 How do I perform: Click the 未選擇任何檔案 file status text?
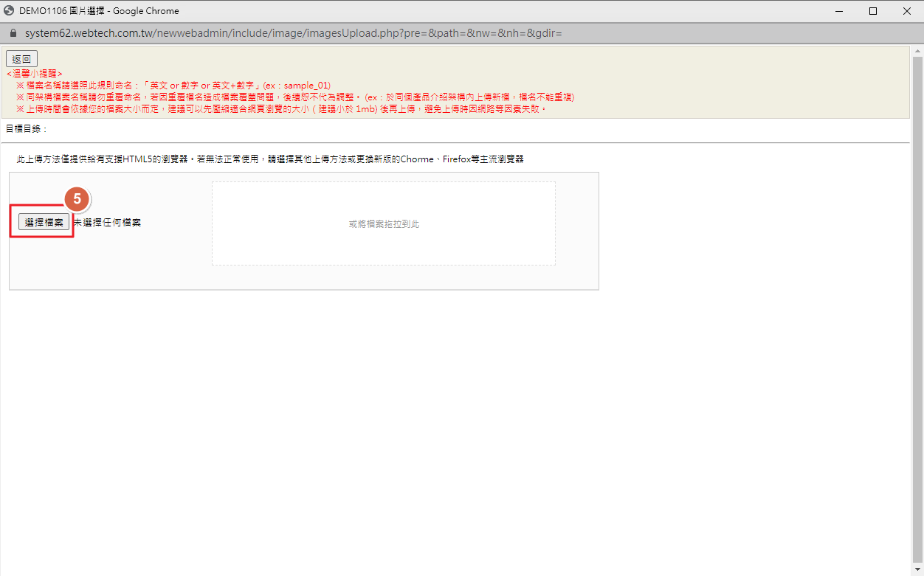click(x=107, y=223)
